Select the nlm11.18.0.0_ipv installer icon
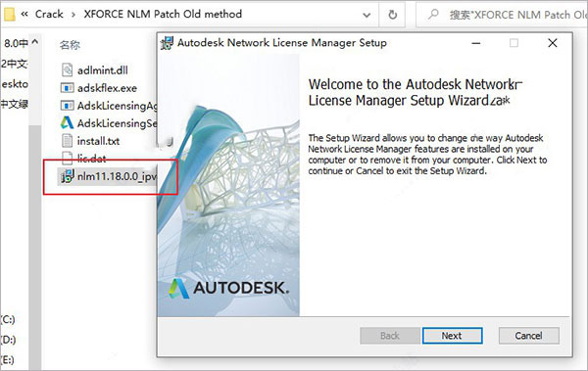 [68, 176]
